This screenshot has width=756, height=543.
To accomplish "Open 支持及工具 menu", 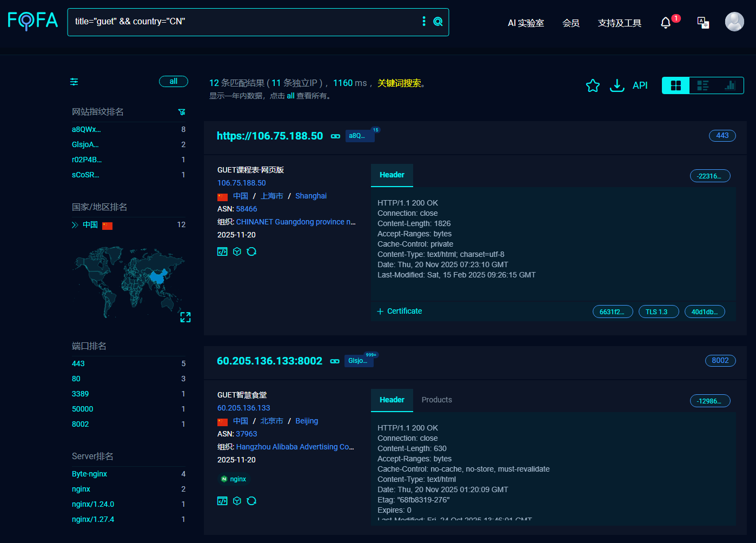I will tap(620, 23).
